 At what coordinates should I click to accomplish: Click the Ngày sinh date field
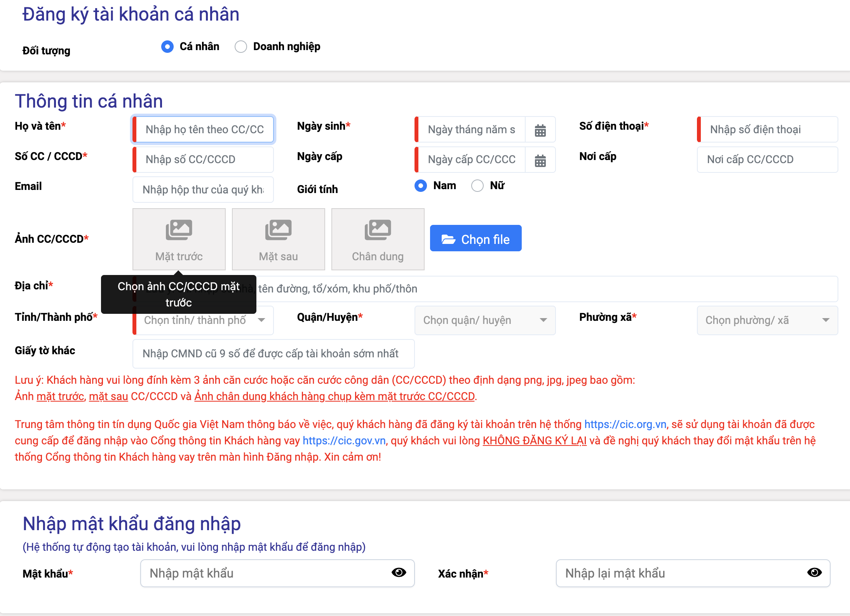(470, 129)
